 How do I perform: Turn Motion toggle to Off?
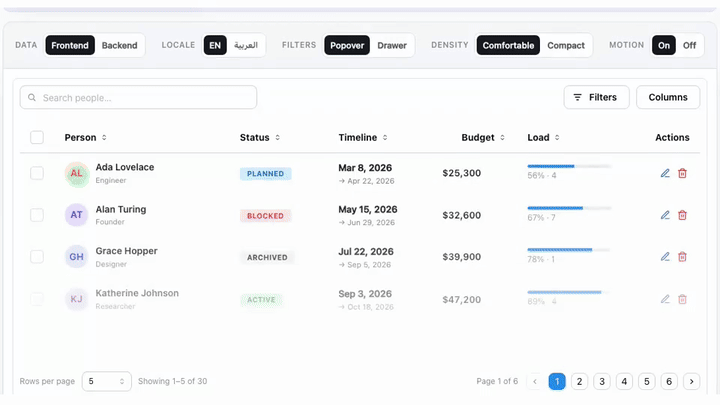tap(689, 45)
